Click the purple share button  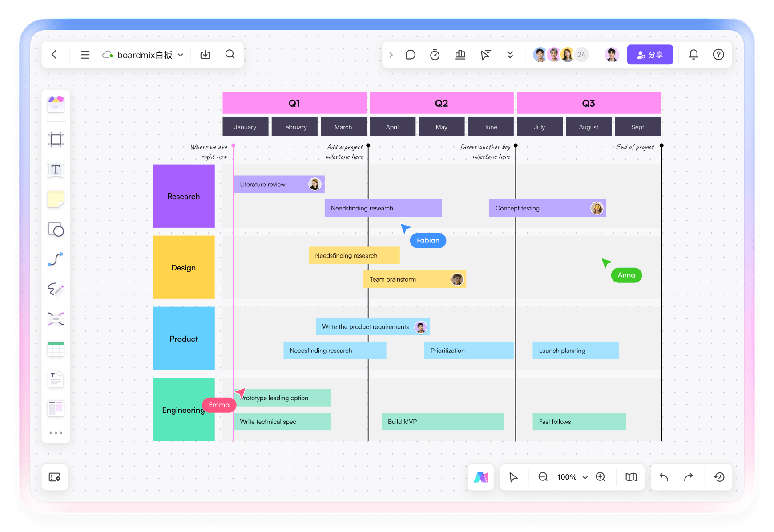[x=649, y=55]
